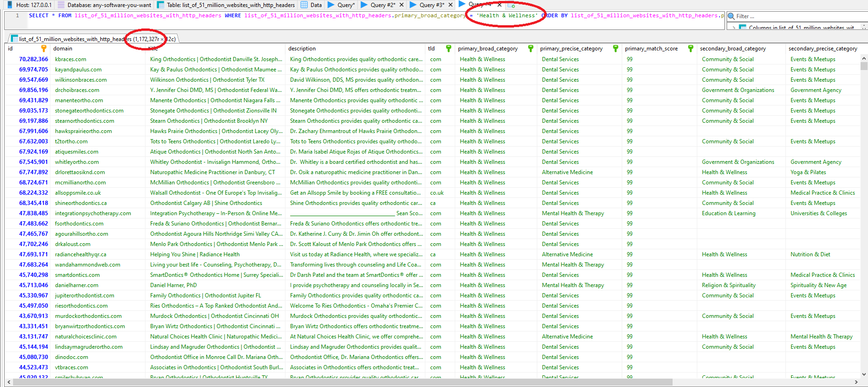Click in the SQL query editor line
This screenshot has width=868, height=387.
point(375,16)
